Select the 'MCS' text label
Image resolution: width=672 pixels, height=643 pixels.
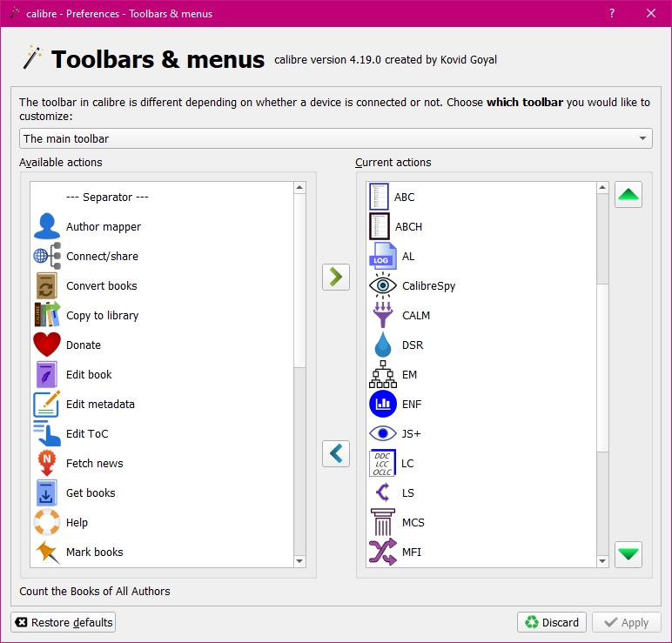413,522
